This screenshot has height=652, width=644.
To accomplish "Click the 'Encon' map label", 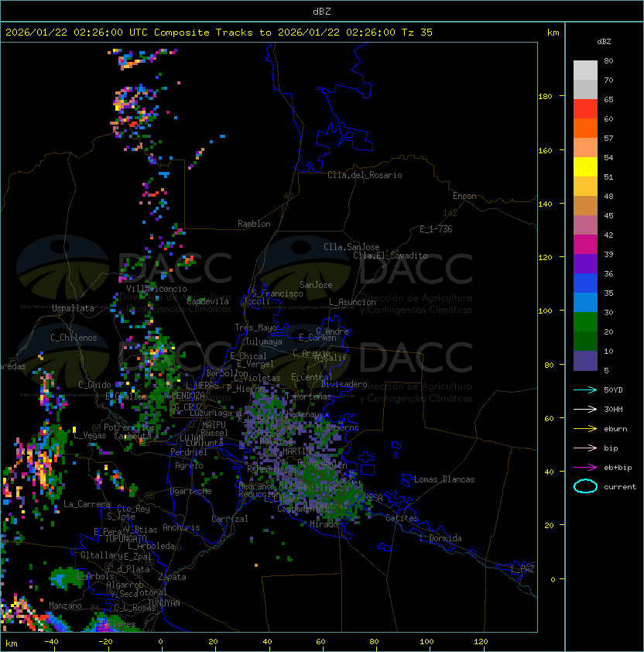I will coord(464,196).
